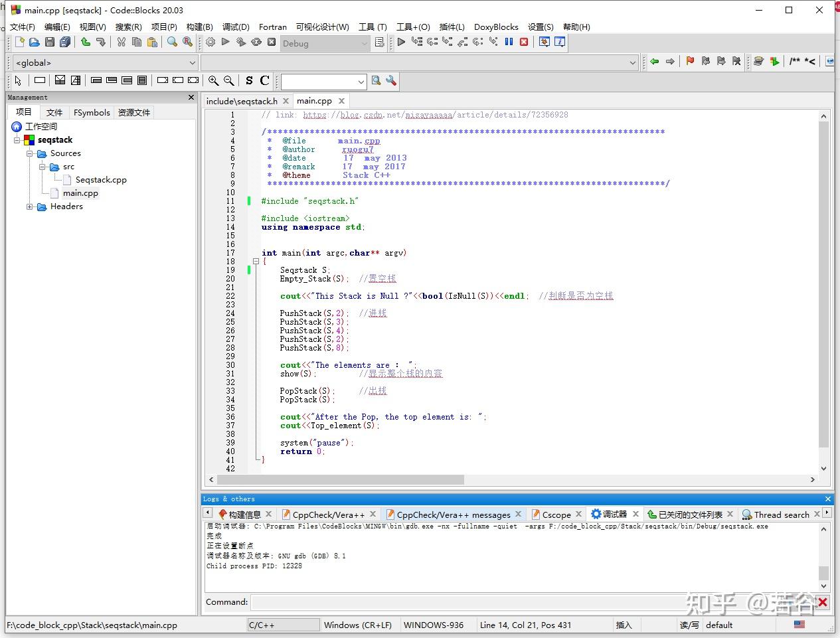Select the pointer arrow tool

pos(19,80)
